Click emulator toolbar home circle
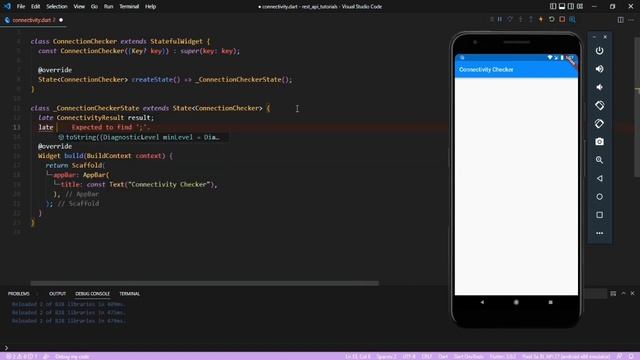Viewport: 640px width, 360px height. [x=599, y=197]
